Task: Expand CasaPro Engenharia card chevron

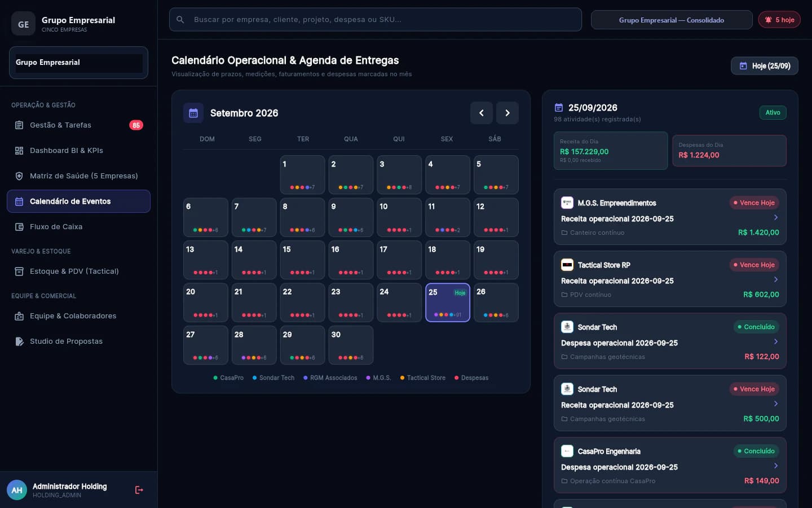Action: point(776,466)
